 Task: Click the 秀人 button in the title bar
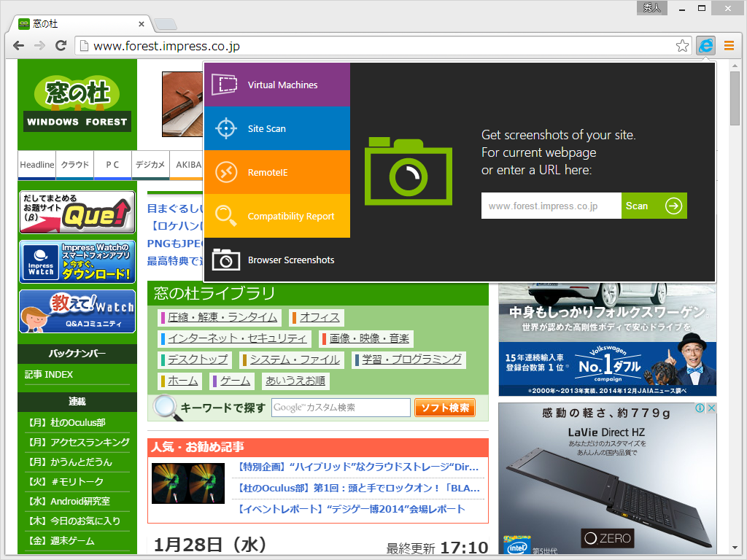(651, 8)
